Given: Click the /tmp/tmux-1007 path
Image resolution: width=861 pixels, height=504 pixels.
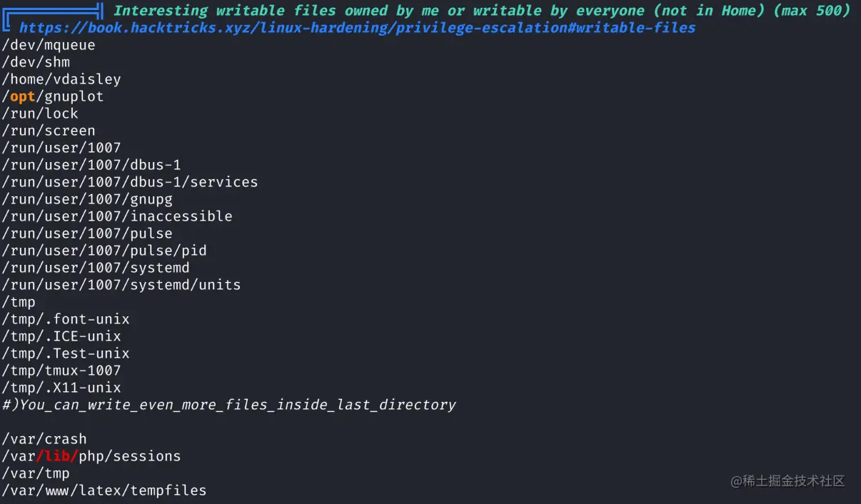Looking at the screenshot, I should click(61, 371).
